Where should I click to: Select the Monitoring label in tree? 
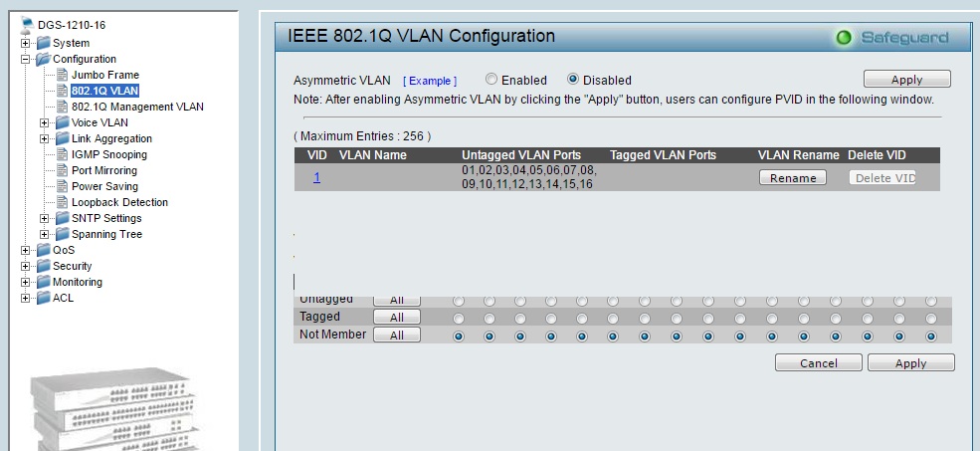(x=78, y=282)
